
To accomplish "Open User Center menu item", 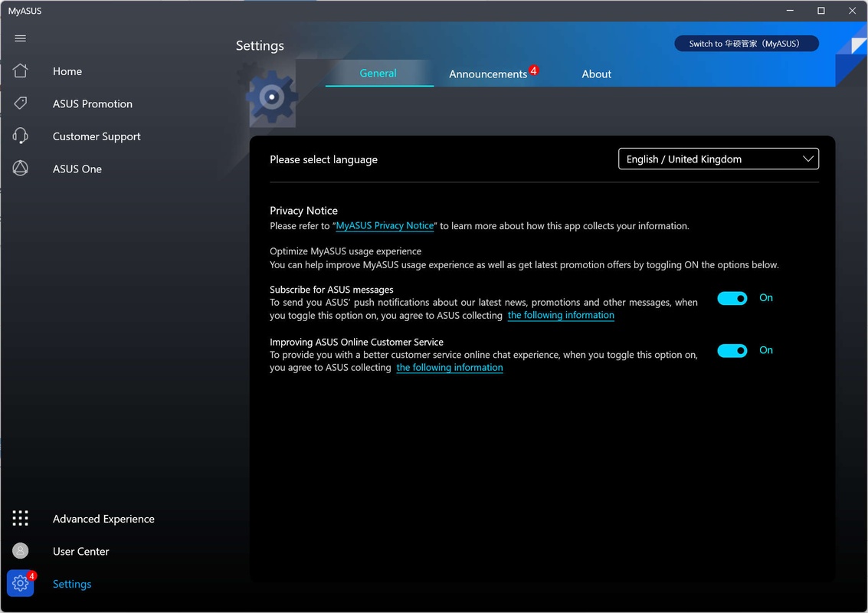I will click(80, 552).
